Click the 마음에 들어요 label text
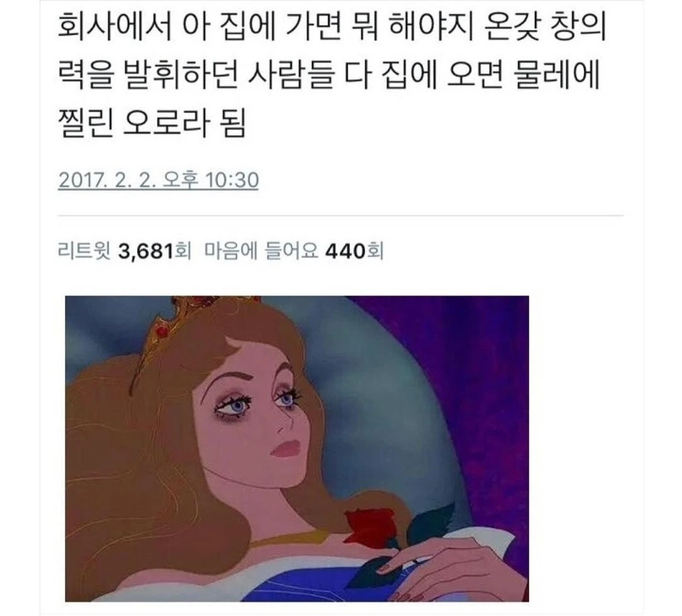This screenshot has height=616, width=682. [261, 251]
